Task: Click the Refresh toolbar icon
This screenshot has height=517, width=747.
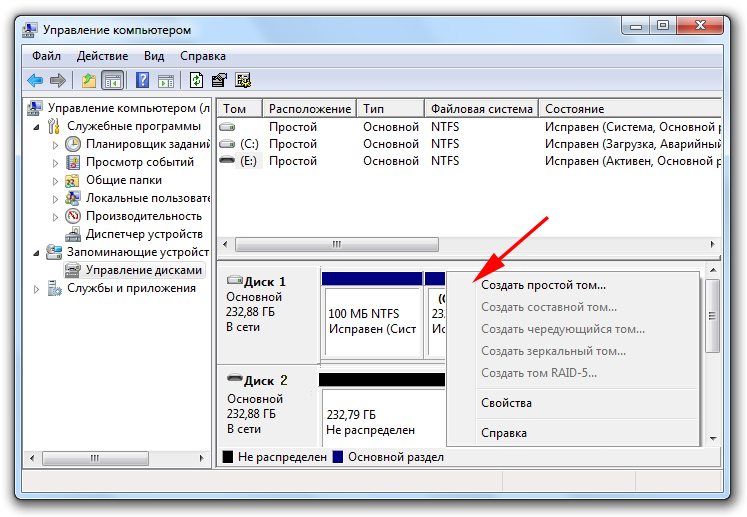Action: (196, 80)
